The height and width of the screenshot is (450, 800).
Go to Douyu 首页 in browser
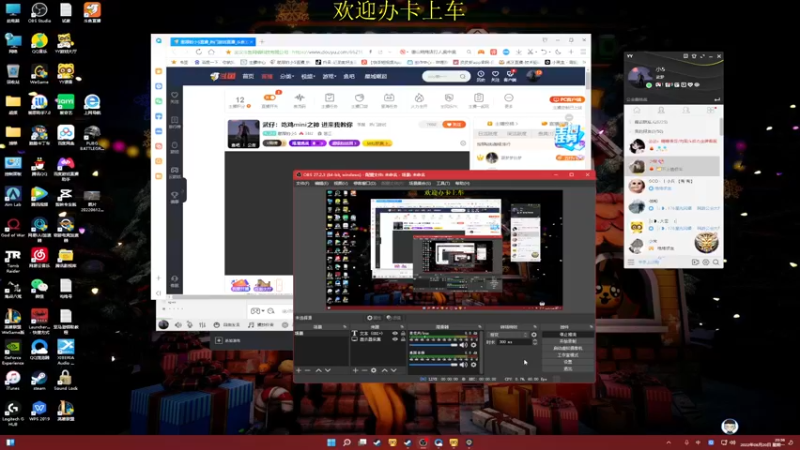[x=248, y=76]
